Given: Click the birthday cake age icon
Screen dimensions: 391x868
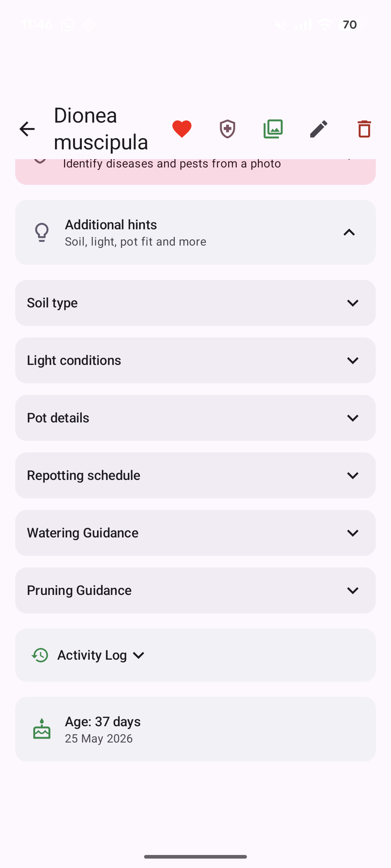Looking at the screenshot, I should 42,729.
